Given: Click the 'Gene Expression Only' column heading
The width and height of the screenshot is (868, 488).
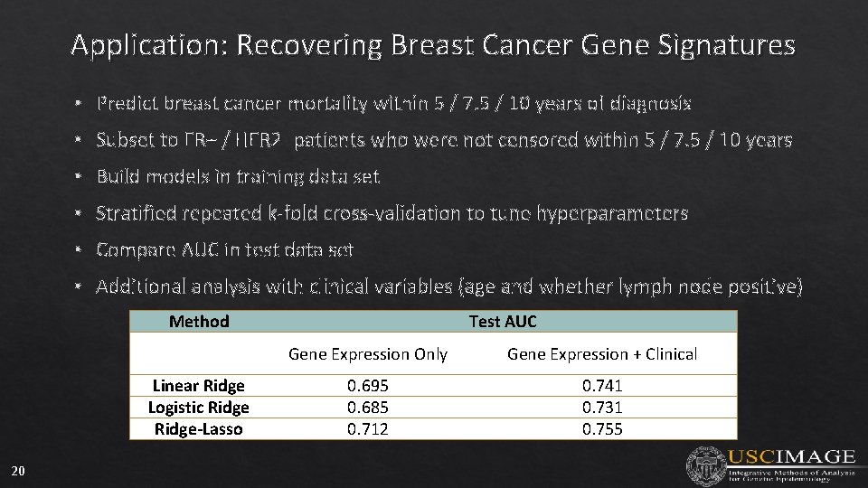Looking at the screenshot, I should pyautogui.click(x=368, y=354).
